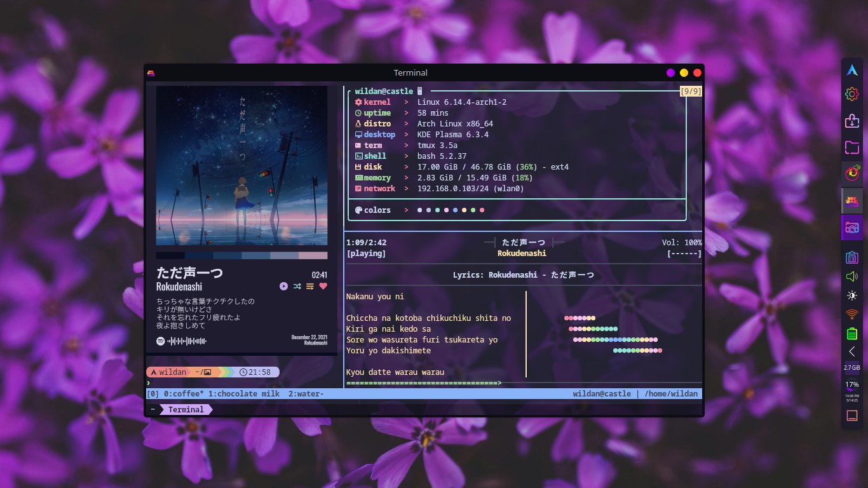Open the queue list icon beside shuffle
Image resolution: width=868 pixels, height=488 pixels.
point(310,287)
